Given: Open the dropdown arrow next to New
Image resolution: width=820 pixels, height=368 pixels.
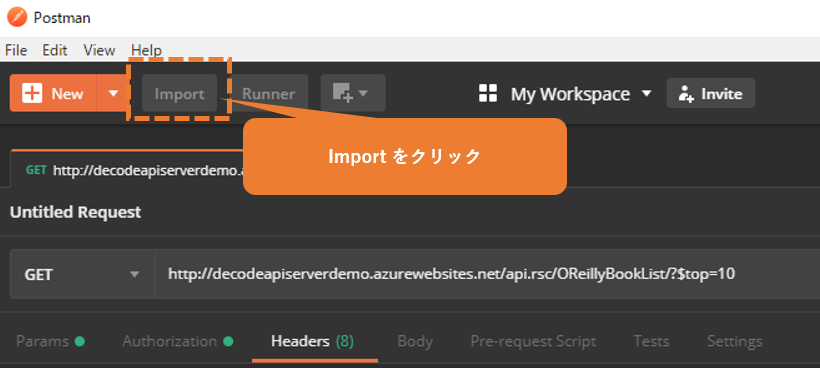Looking at the screenshot, I should (x=113, y=93).
